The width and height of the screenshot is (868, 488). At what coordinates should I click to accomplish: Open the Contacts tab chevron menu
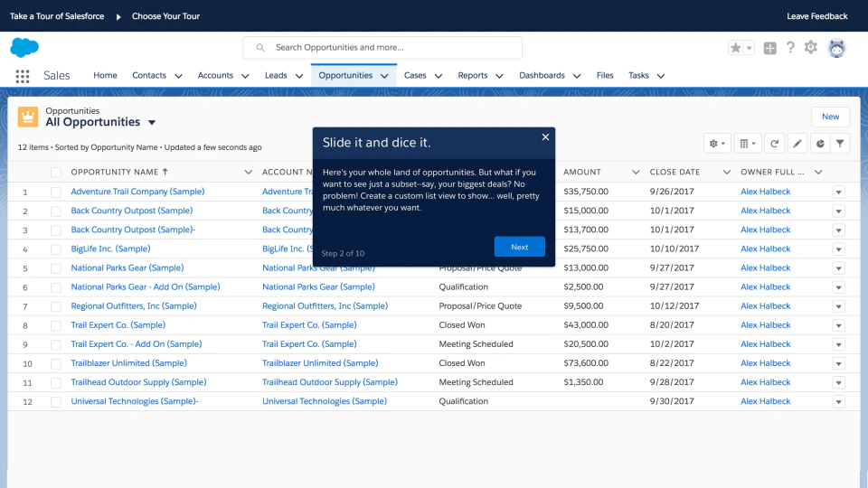[x=178, y=76]
